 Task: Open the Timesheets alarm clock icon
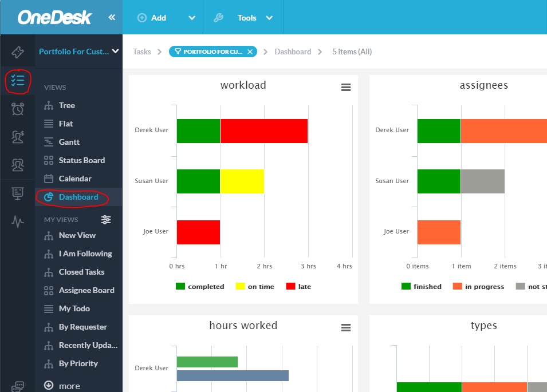[x=17, y=108]
